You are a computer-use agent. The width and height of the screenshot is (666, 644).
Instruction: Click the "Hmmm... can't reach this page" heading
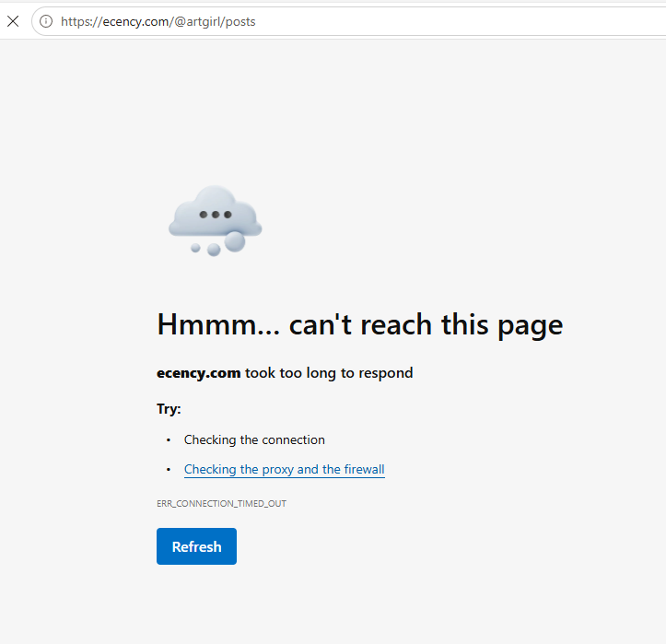(360, 325)
